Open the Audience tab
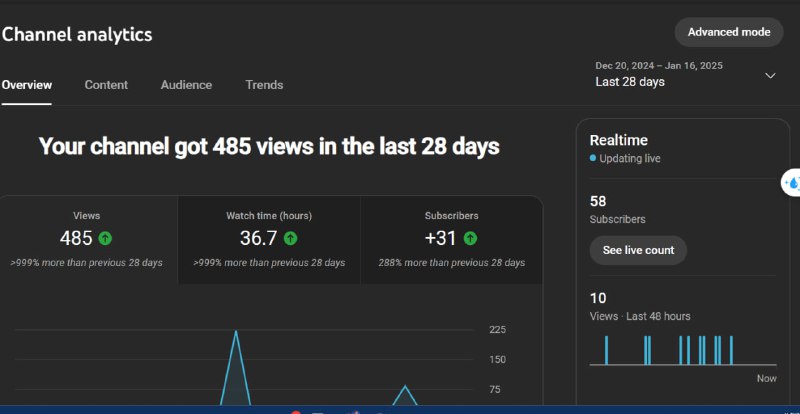Image resolution: width=800 pixels, height=414 pixels. pyautogui.click(x=186, y=85)
